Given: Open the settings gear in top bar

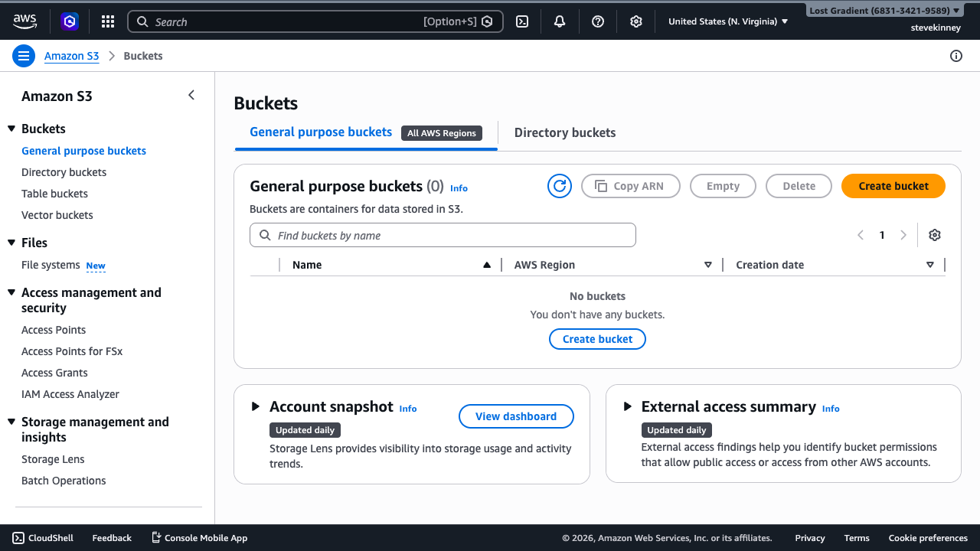Looking at the screenshot, I should pyautogui.click(x=636, y=21).
